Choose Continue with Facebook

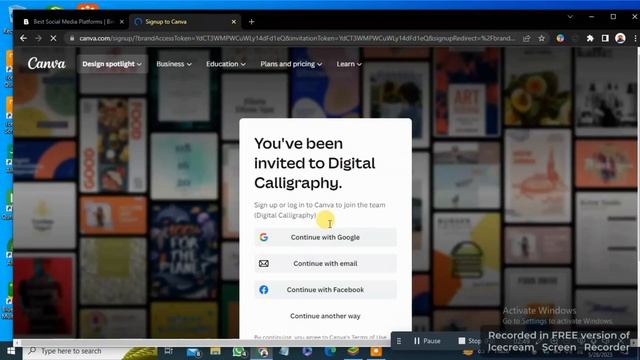[325, 290]
